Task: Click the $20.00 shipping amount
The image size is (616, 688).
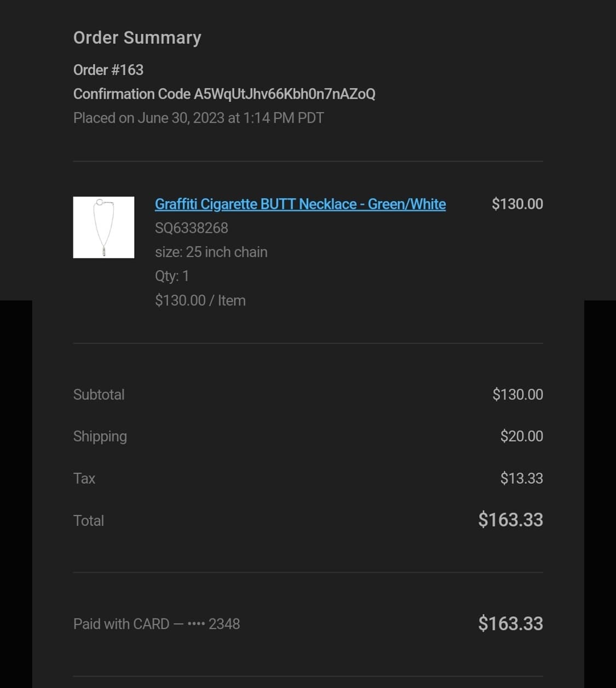Action: pos(521,437)
